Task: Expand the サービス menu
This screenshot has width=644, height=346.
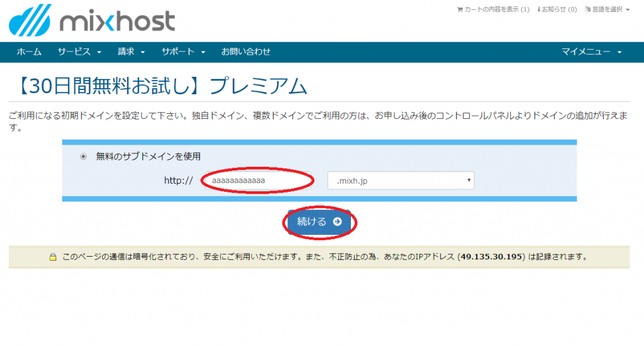Action: (x=79, y=52)
